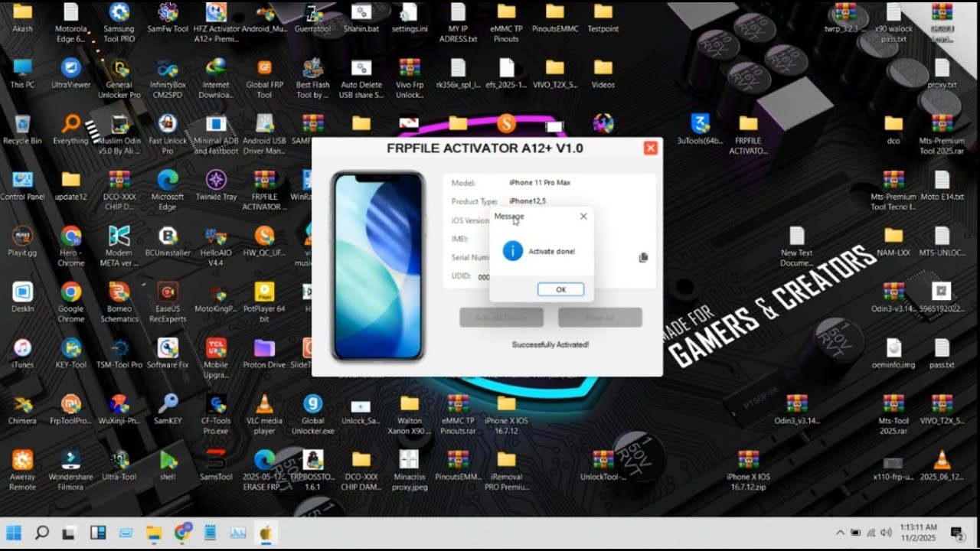Select the Videos folder on desktop
This screenshot has width=980, height=551.
[x=603, y=73]
